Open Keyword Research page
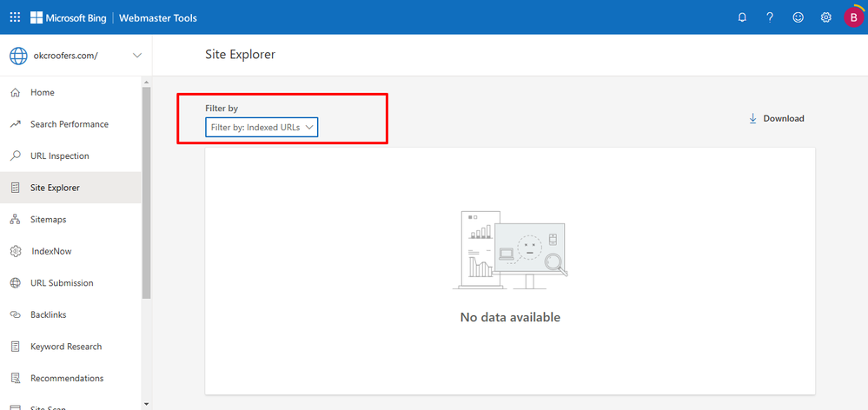Image resolution: width=868 pixels, height=410 pixels. [x=71, y=347]
